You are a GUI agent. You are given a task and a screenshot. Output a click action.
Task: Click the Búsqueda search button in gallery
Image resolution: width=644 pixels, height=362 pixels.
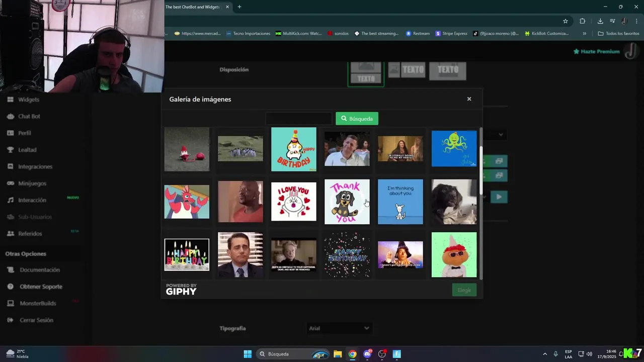click(357, 119)
